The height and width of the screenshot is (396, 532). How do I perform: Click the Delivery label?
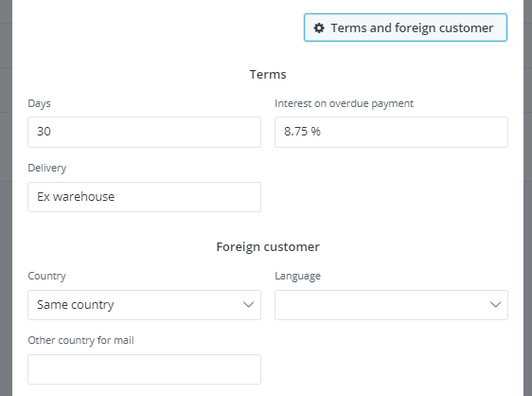(x=47, y=168)
